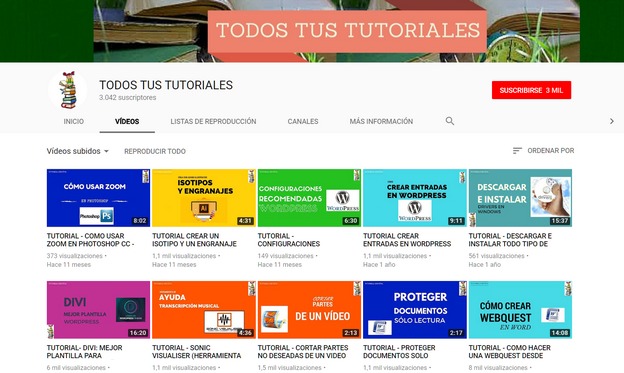
Task: Open the Crear Entradas en WordPress thumbnail
Action: click(x=415, y=198)
